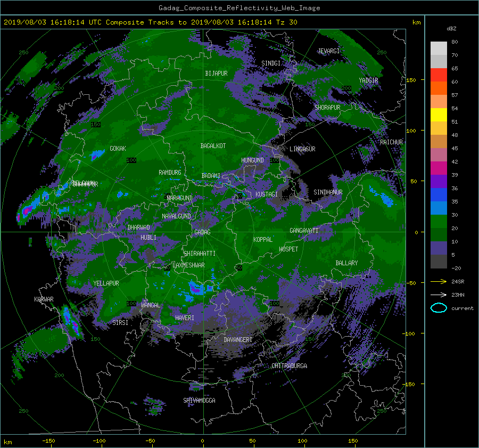The width and height of the screenshot is (479, 448).
Task: Click the BIJAPUR city label
Action: [216, 74]
